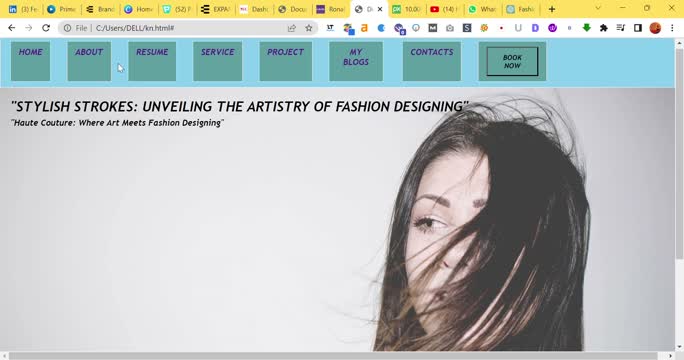
Task: Click the HOME navigation link
Action: point(31,52)
